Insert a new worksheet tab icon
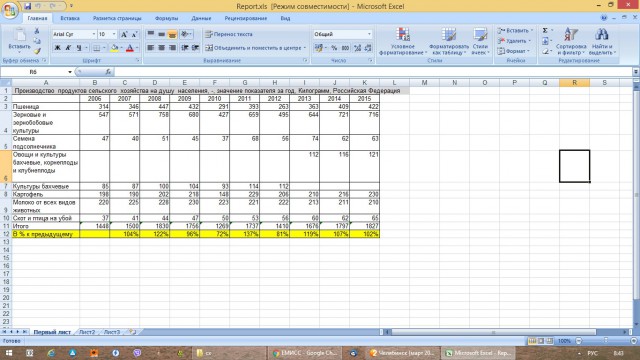The width and height of the screenshot is (640, 360). [132, 332]
